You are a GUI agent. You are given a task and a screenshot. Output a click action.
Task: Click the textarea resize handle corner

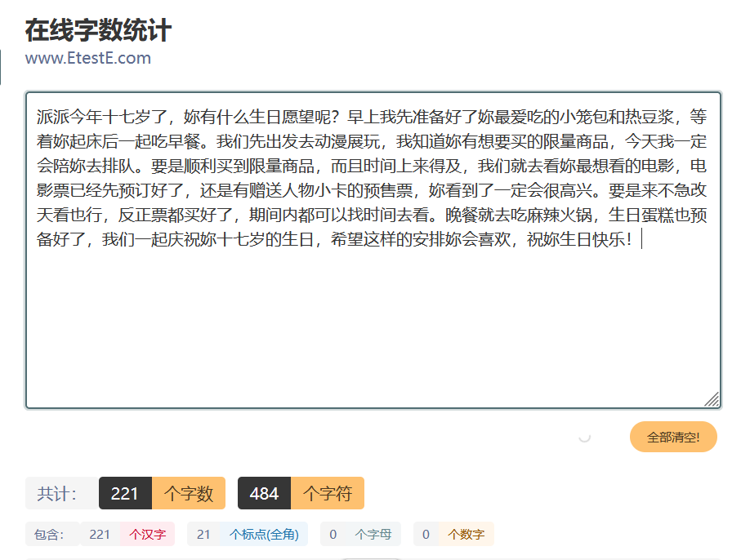click(x=712, y=399)
